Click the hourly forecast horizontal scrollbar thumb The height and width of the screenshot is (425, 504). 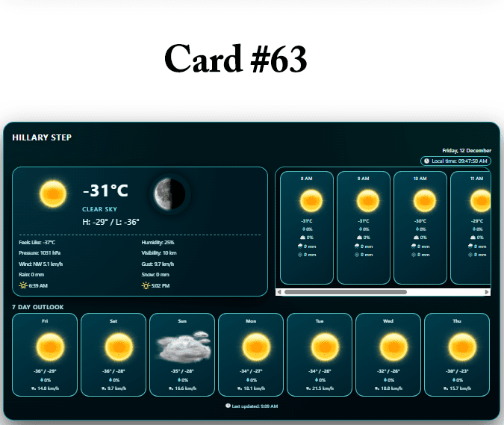pyautogui.click(x=345, y=292)
